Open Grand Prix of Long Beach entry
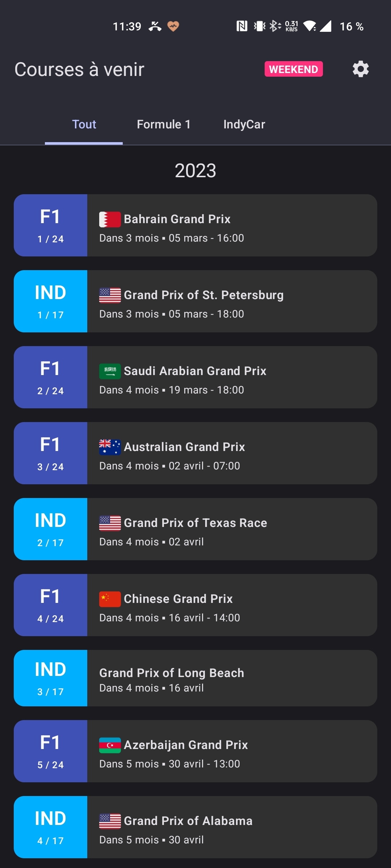 (x=232, y=678)
